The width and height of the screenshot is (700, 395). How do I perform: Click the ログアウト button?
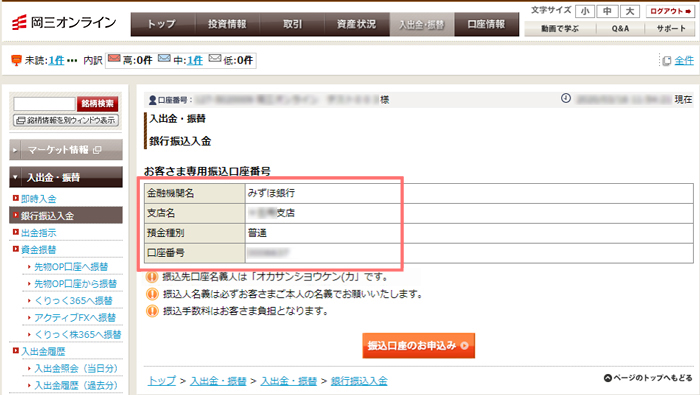670,11
